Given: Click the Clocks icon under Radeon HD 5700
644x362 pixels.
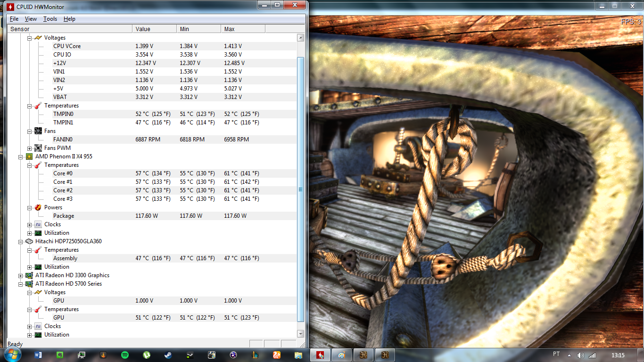Looking at the screenshot, I should pyautogui.click(x=38, y=326).
